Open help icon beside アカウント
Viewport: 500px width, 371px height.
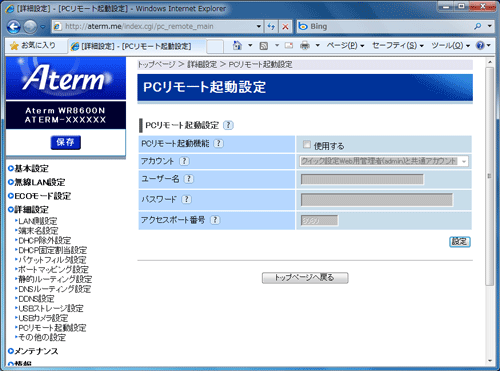tap(184, 161)
